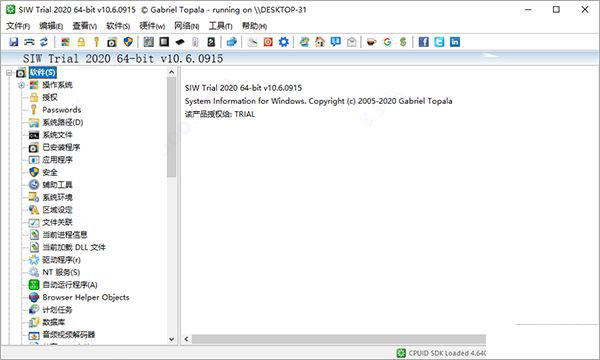
Task: Click the key icon beside Passwords
Action: [34, 110]
